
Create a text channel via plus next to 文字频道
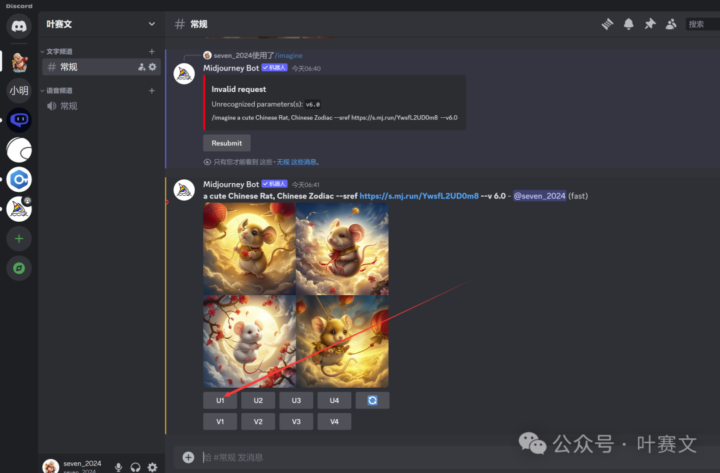tap(152, 51)
